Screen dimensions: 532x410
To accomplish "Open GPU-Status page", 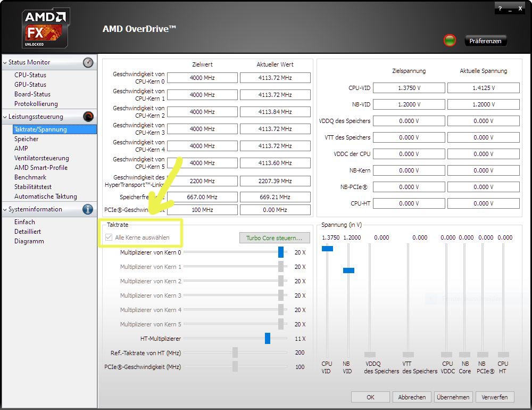I will coord(30,85).
